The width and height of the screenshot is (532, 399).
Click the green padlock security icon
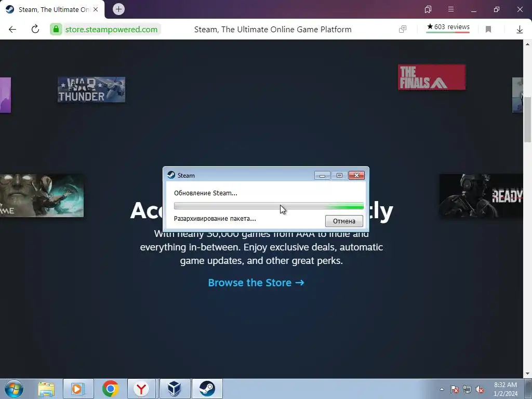pos(56,30)
